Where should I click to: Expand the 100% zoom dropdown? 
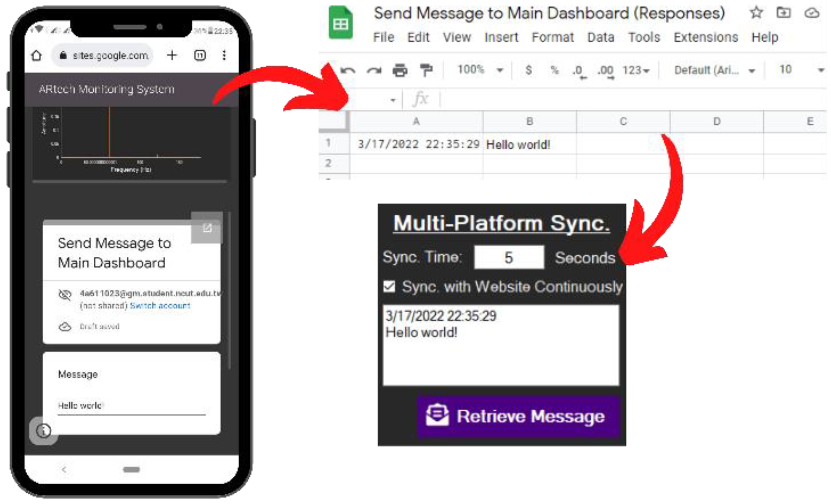point(480,70)
